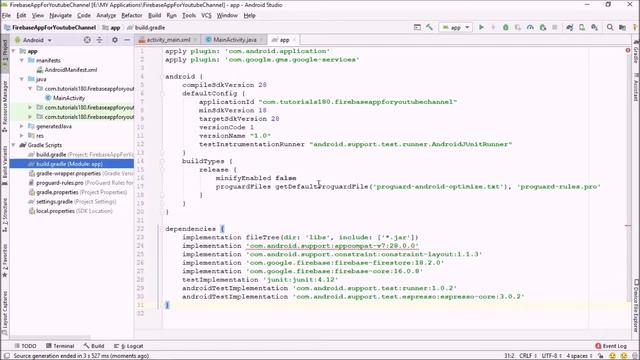Close the activity_main.xml tab
This screenshot has height=360, width=640.
click(195, 40)
